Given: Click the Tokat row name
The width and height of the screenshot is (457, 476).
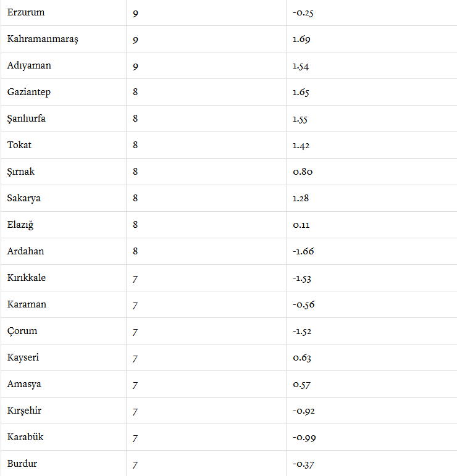Looking at the screenshot, I should 19,145.
